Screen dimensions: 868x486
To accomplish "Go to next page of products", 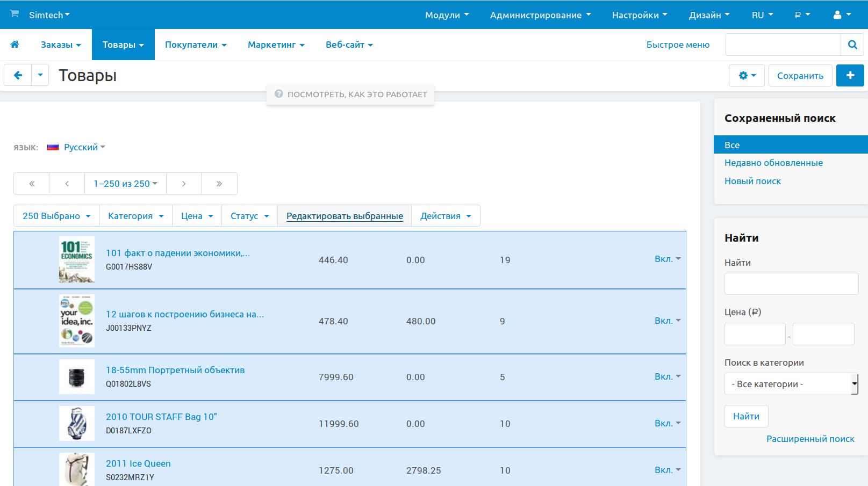I will tap(184, 184).
